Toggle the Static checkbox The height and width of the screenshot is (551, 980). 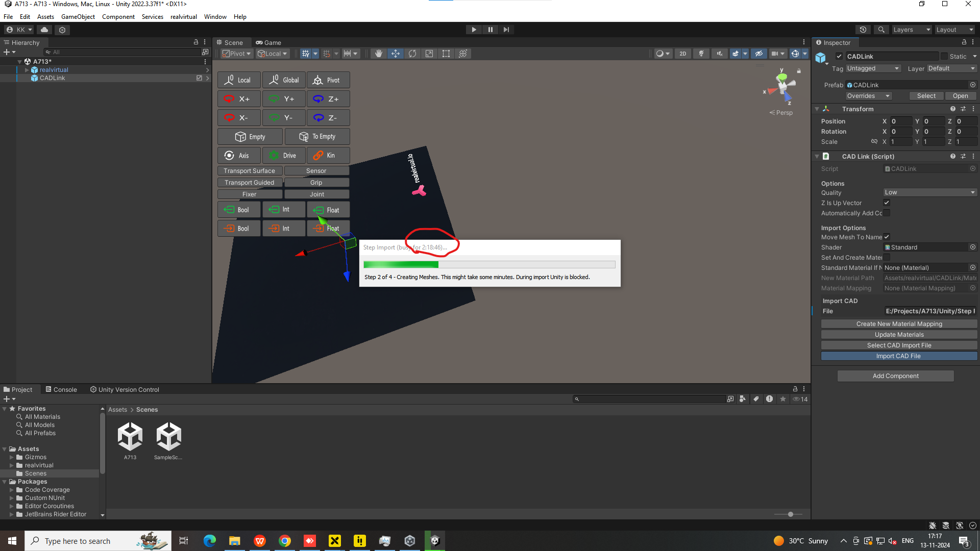(x=944, y=57)
